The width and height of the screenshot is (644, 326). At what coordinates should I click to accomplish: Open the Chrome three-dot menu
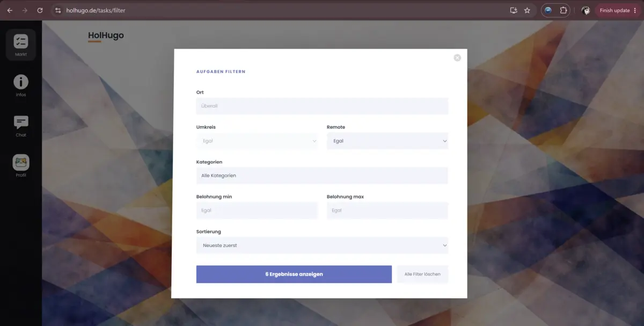tap(635, 10)
